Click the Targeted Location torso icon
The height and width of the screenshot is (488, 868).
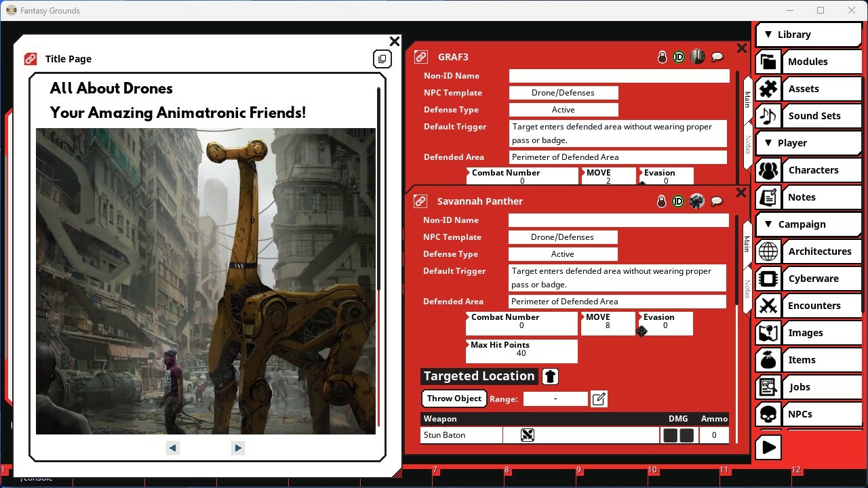click(x=549, y=376)
